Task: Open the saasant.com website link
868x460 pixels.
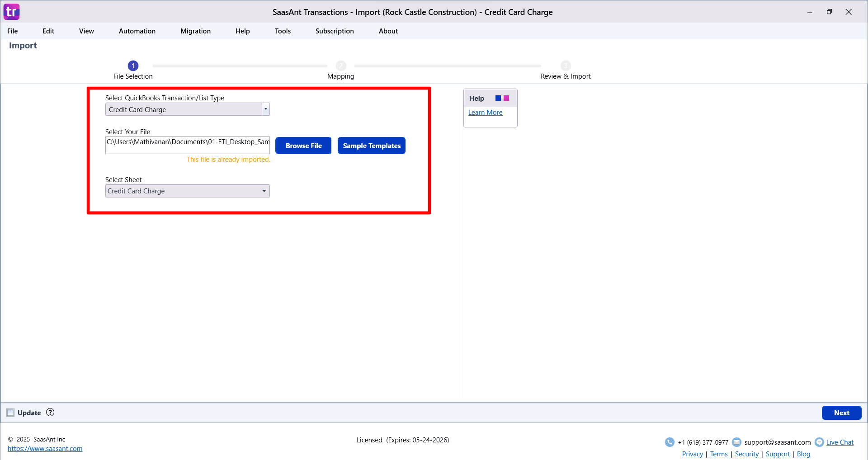Action: pos(45,449)
